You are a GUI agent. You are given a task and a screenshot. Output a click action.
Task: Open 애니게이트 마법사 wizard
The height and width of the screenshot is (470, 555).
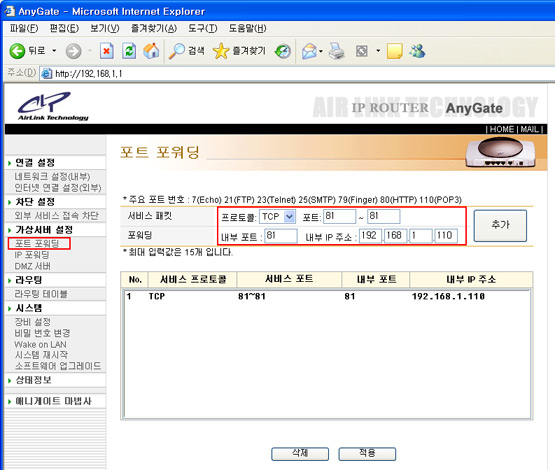53,401
